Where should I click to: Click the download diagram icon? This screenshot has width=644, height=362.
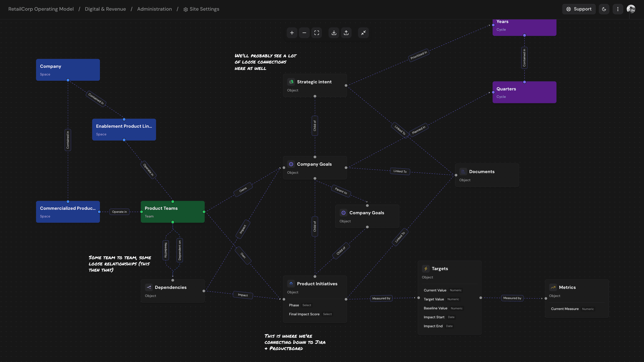pyautogui.click(x=334, y=33)
